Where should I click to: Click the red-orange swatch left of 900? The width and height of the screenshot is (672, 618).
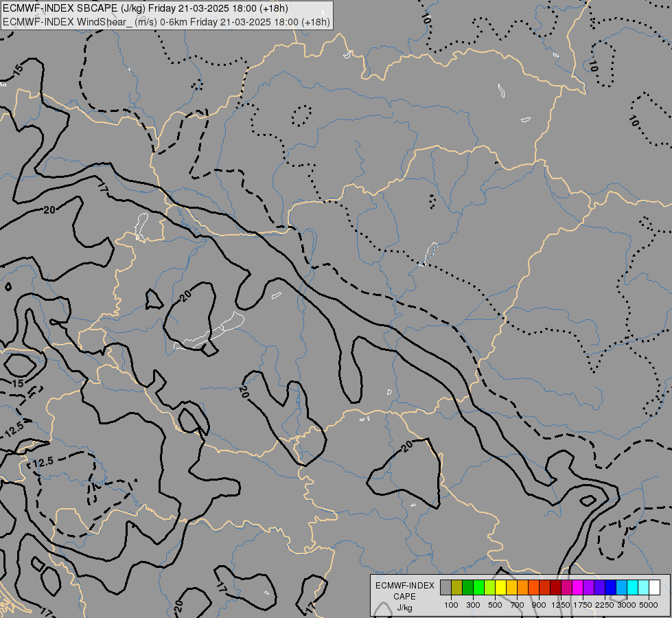[x=533, y=587]
